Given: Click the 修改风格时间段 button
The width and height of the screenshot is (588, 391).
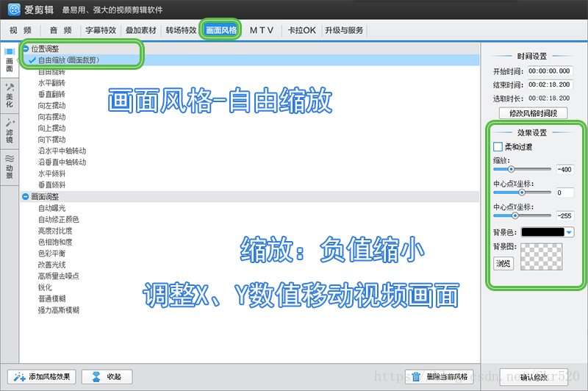Looking at the screenshot, I should [533, 113].
